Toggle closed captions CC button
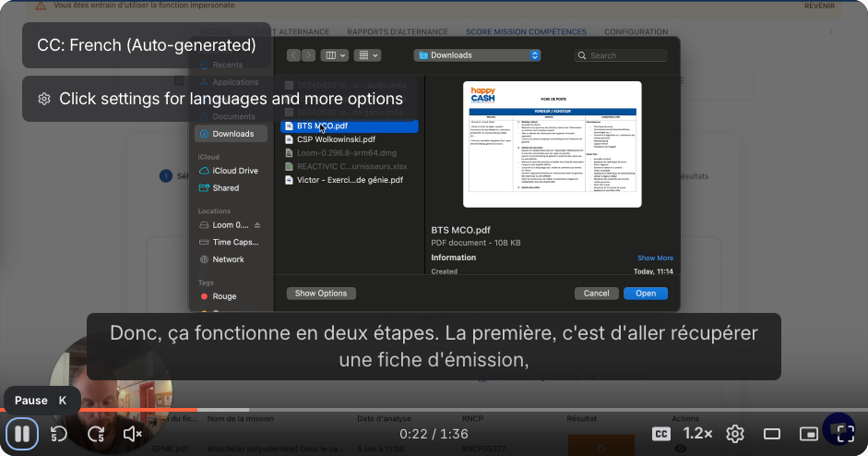Image resolution: width=868 pixels, height=456 pixels. (661, 434)
